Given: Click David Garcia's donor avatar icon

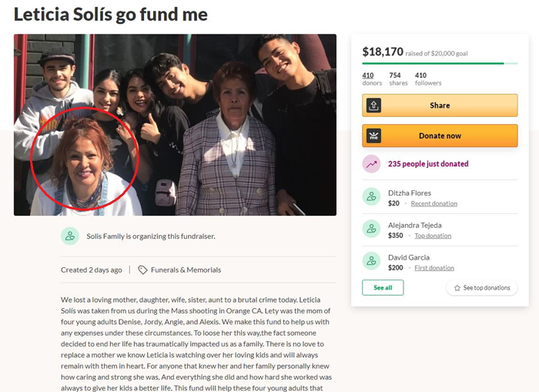Looking at the screenshot, I should [x=372, y=262].
